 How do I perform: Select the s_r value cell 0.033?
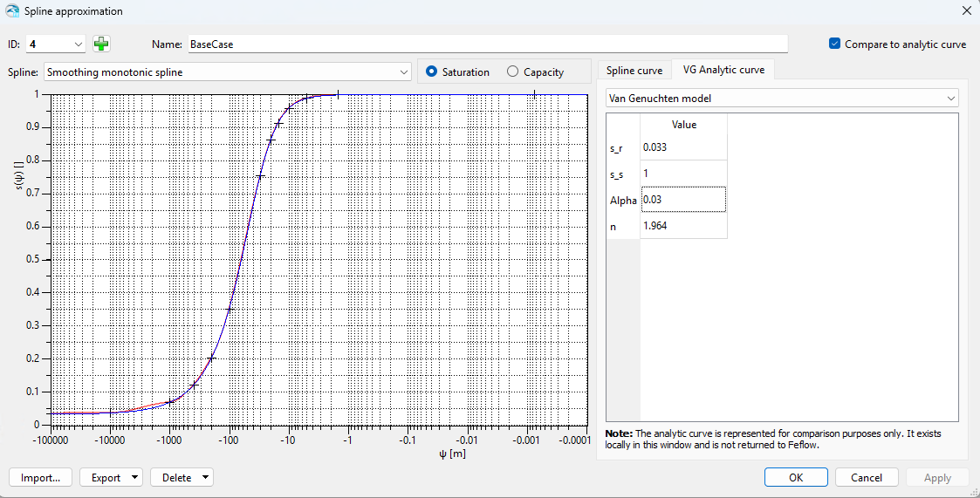tap(682, 147)
